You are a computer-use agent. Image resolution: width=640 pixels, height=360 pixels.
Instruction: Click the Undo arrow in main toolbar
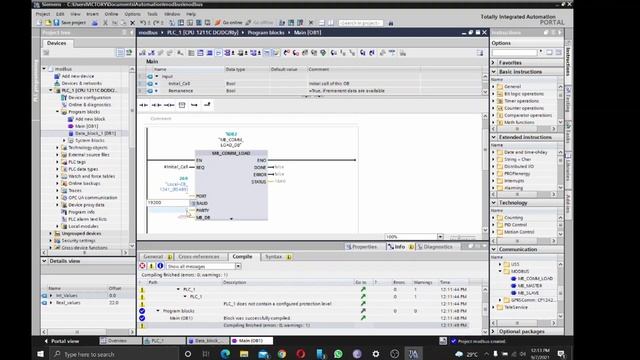[x=142, y=23]
